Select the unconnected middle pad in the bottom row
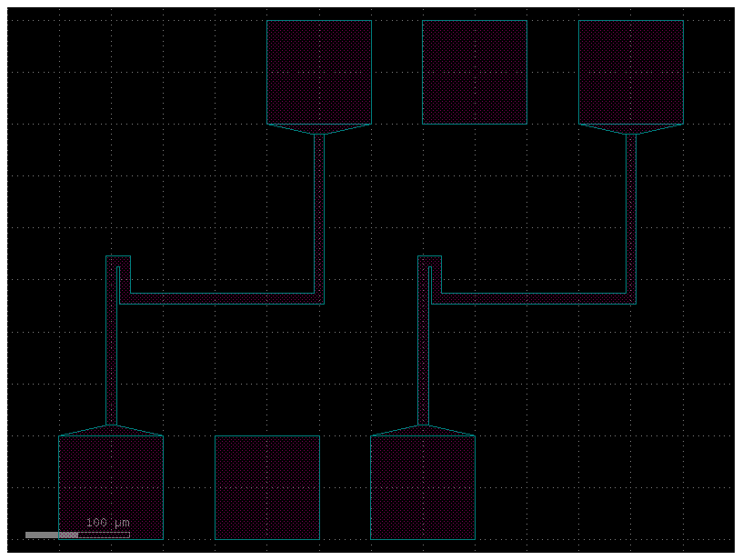The height and width of the screenshot is (560, 742). tap(267, 487)
